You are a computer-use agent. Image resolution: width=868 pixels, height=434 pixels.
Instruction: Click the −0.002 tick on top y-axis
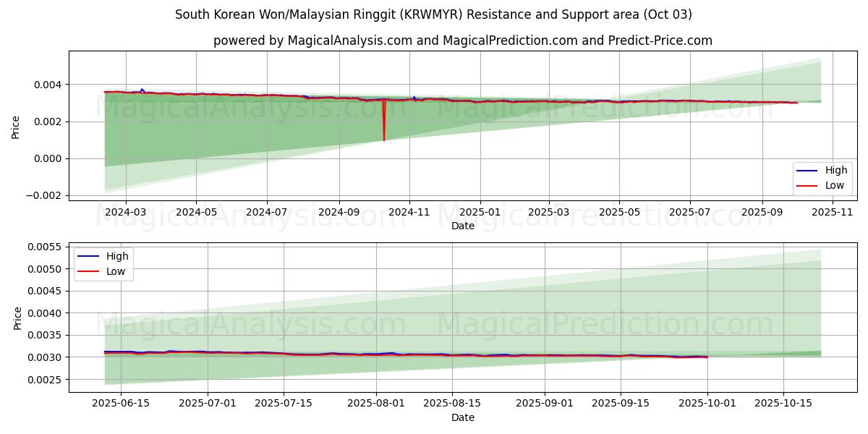[43, 196]
